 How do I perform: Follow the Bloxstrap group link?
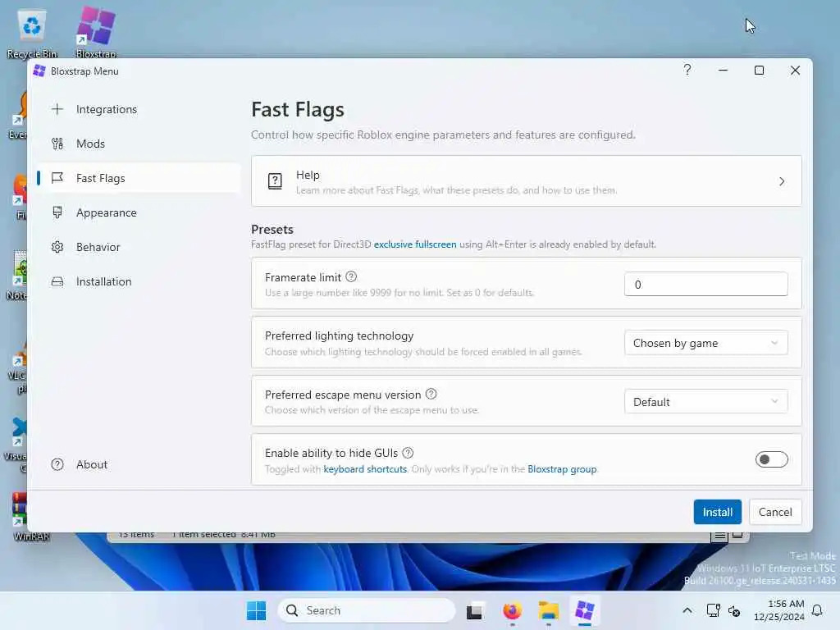pos(562,469)
